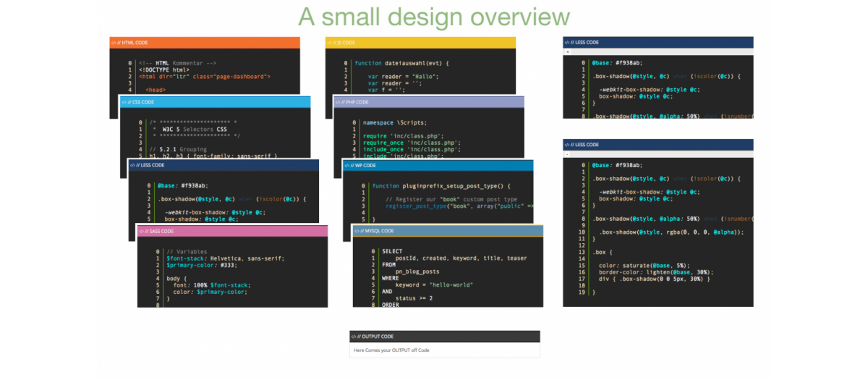Click the '// HTML CODE' header label
Viewport: 868px width, 380px height.
pyautogui.click(x=134, y=43)
